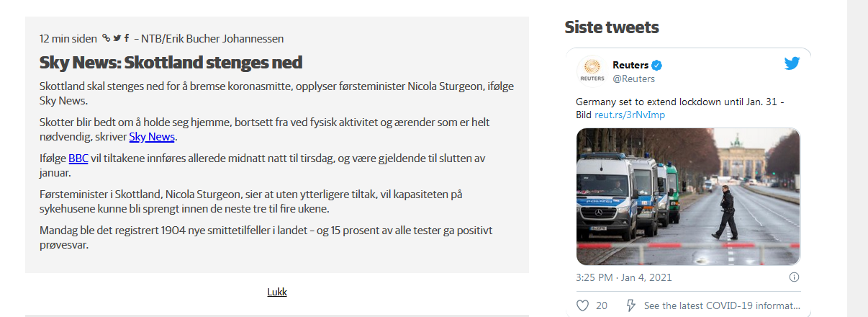Open the first Sky News link

pyautogui.click(x=152, y=137)
